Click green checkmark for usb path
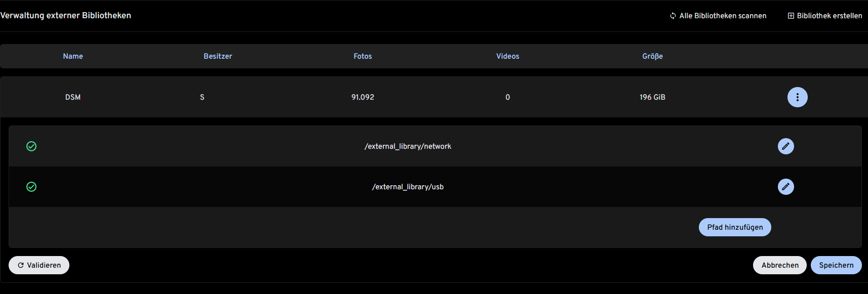The image size is (868, 294). [x=31, y=187]
